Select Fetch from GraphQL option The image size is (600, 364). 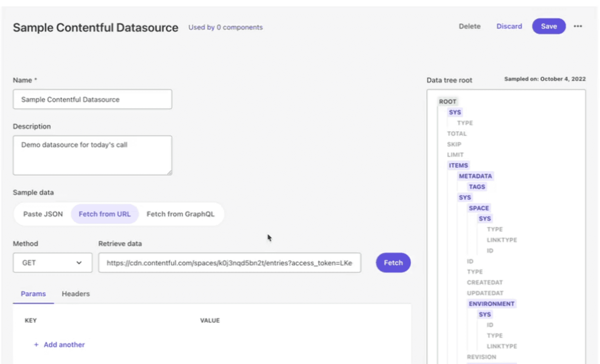click(180, 214)
